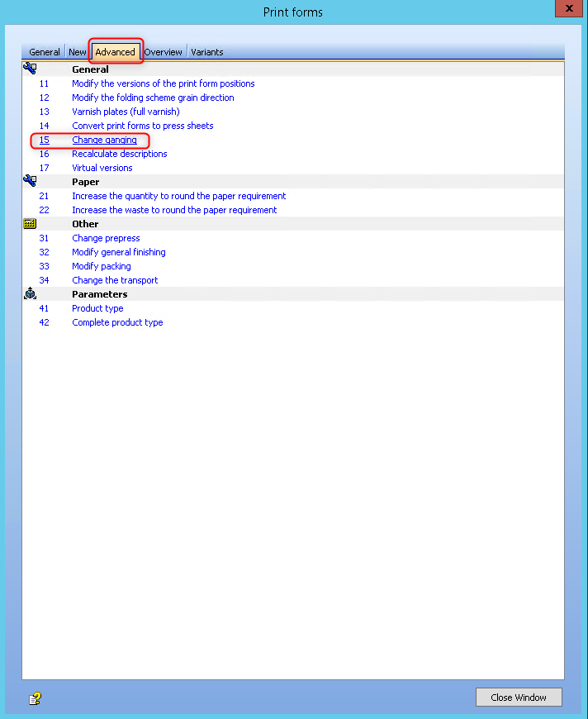
Task: Click the Paper section header
Action: point(86,182)
